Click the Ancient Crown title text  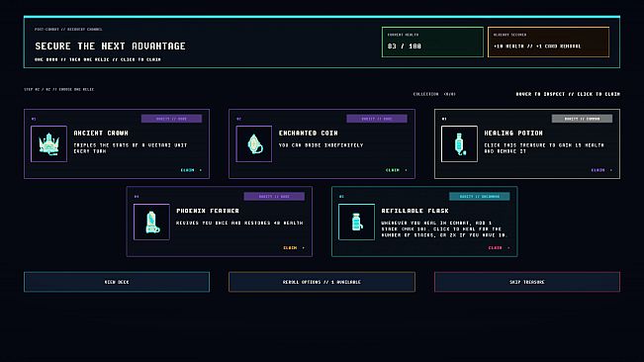click(x=101, y=133)
